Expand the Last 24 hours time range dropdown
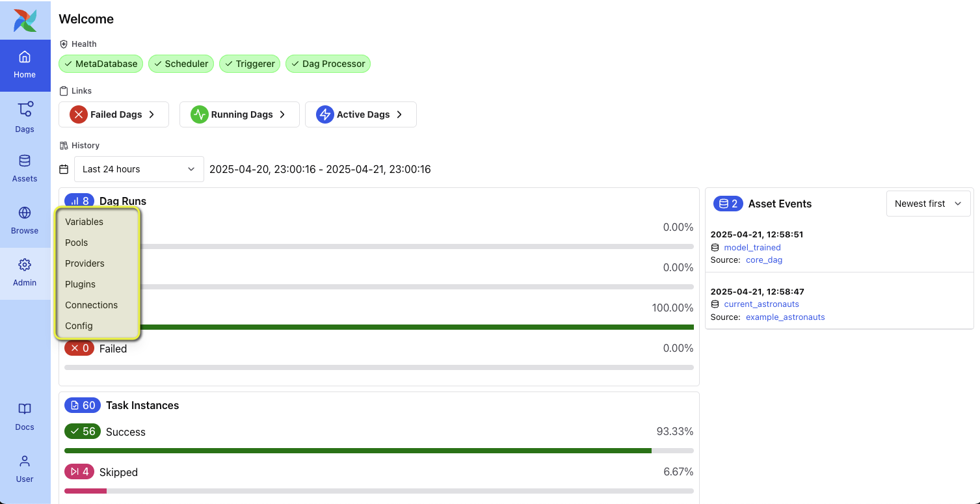Viewport: 980px width, 504px height. click(139, 169)
